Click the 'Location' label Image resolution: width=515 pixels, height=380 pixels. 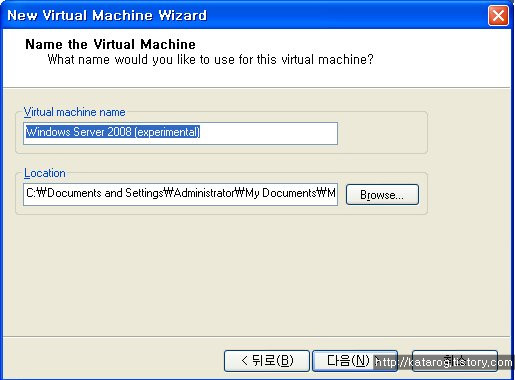[x=45, y=173]
